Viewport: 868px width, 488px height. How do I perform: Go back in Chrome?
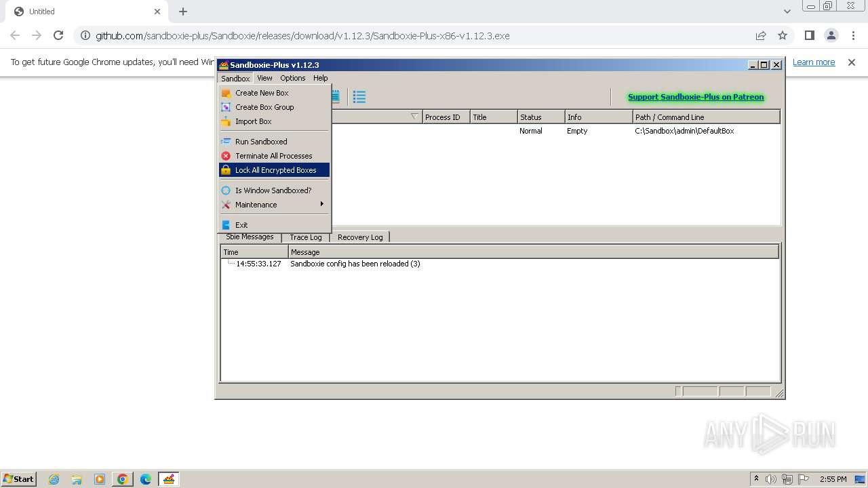(x=15, y=35)
